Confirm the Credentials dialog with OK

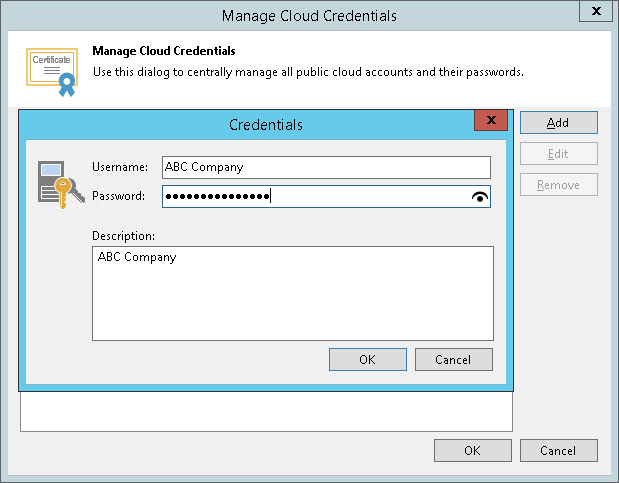pyautogui.click(x=367, y=360)
